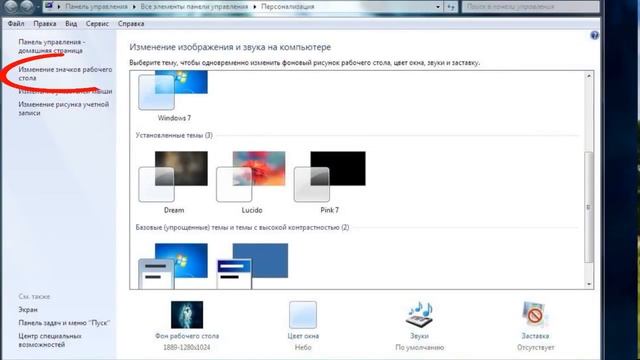
Task: Open the address bar dropdown arrow
Action: click(438, 7)
